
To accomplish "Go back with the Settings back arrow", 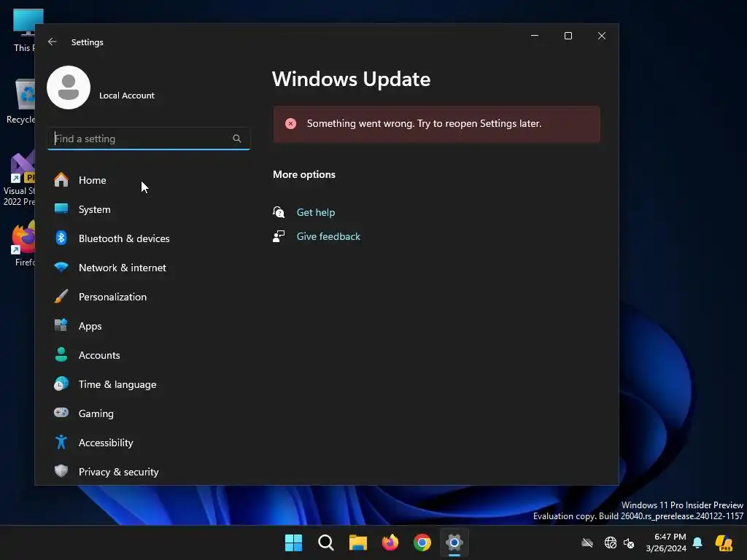I will point(53,42).
